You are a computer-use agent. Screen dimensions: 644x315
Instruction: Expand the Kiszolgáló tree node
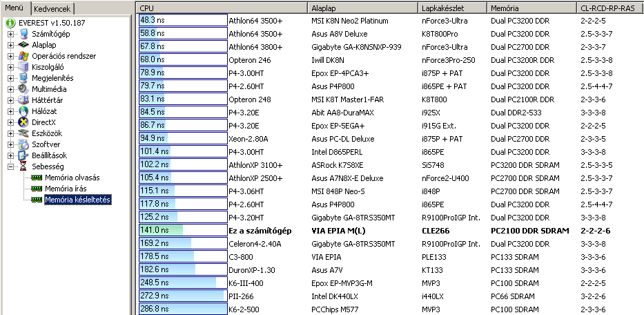10,68
